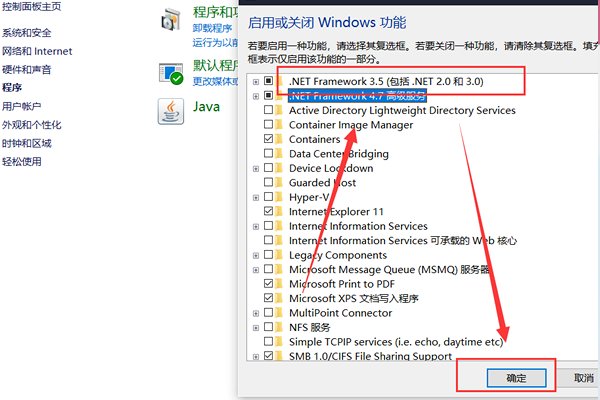600x400 pixels.
Task: Expand the Device Lockdown tree node
Action: point(256,168)
